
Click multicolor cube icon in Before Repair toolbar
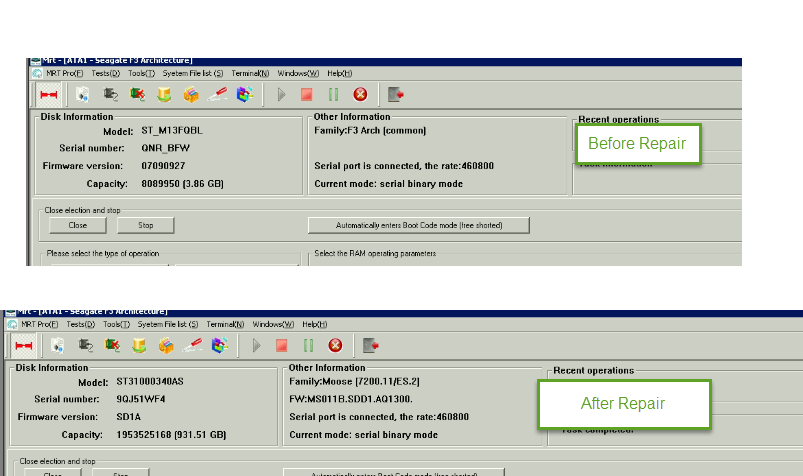coord(244,95)
